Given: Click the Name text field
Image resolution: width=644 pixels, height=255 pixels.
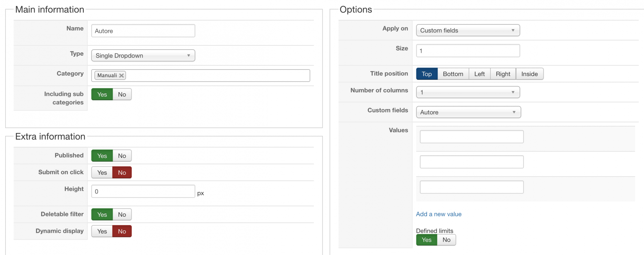Looking at the screenshot, I should (x=143, y=31).
